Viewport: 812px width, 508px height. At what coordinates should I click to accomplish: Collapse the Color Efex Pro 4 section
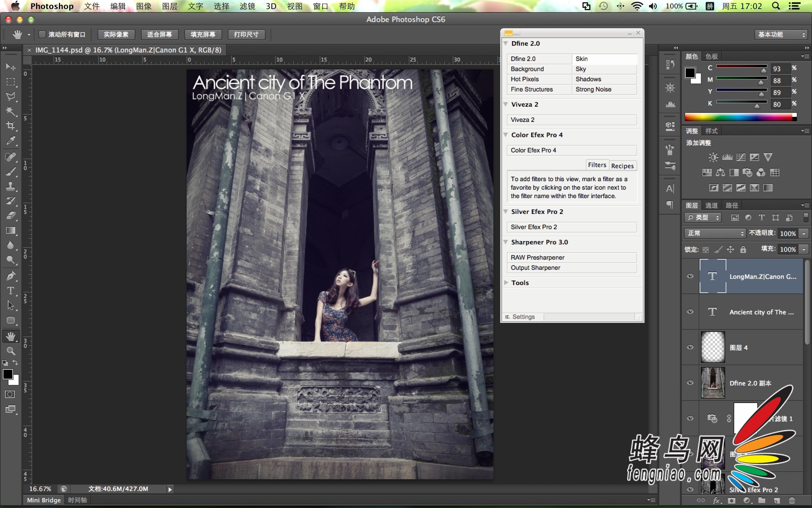point(506,135)
